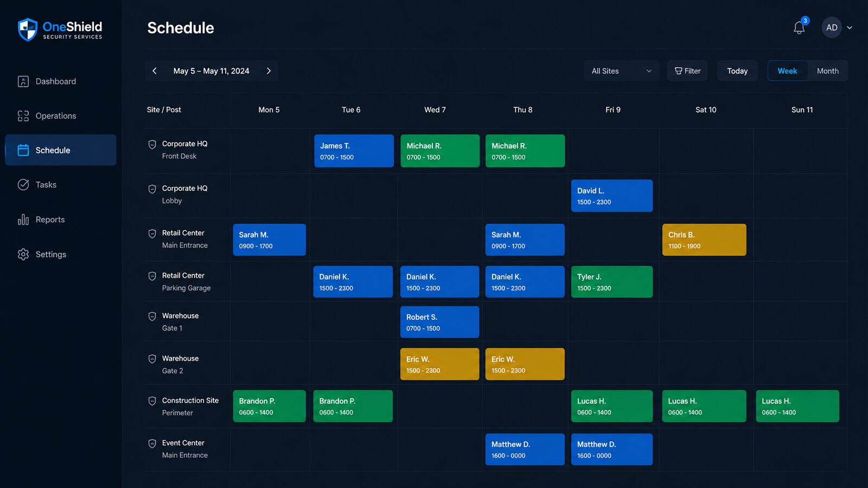Screen dimensions: 868x488
Task: Click the Settings gear icon
Action: (x=23, y=254)
